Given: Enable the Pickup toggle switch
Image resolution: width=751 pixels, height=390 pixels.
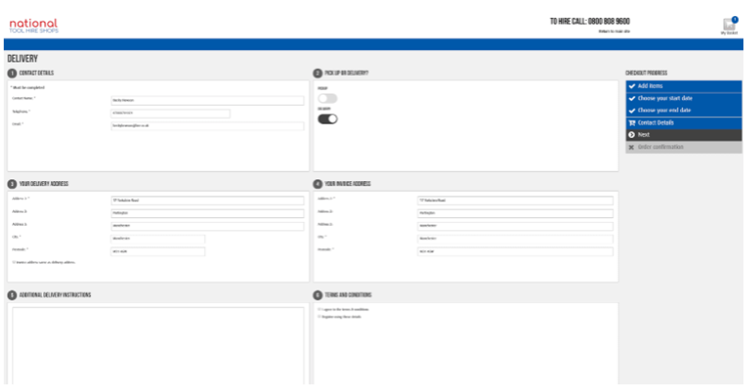Looking at the screenshot, I should point(328,98).
